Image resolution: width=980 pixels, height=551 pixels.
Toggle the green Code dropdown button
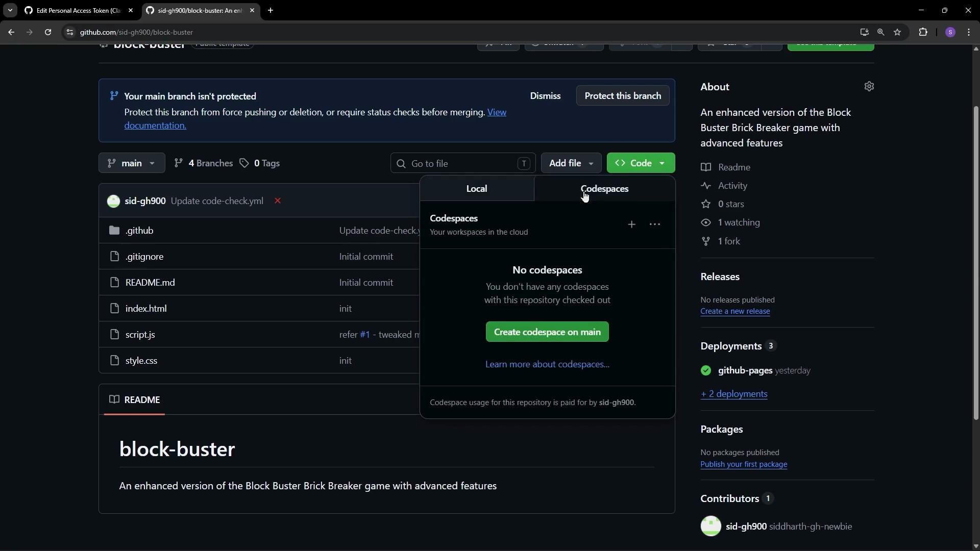(x=641, y=163)
